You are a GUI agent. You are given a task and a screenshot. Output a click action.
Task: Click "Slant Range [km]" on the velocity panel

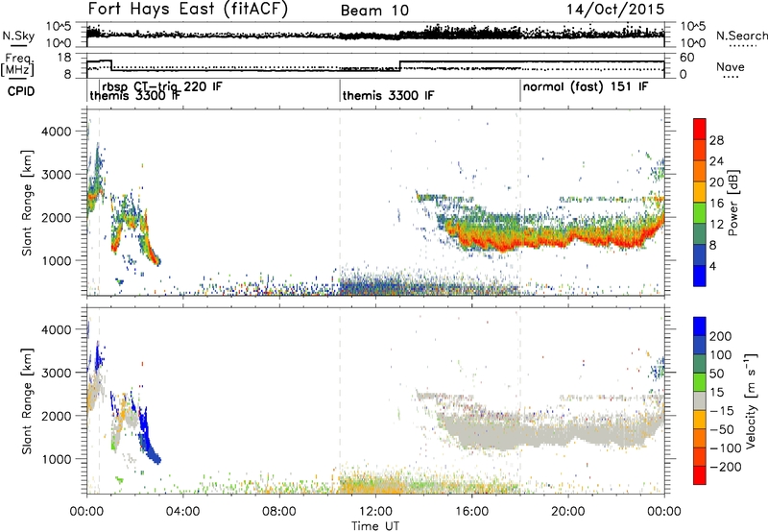(x=27, y=401)
